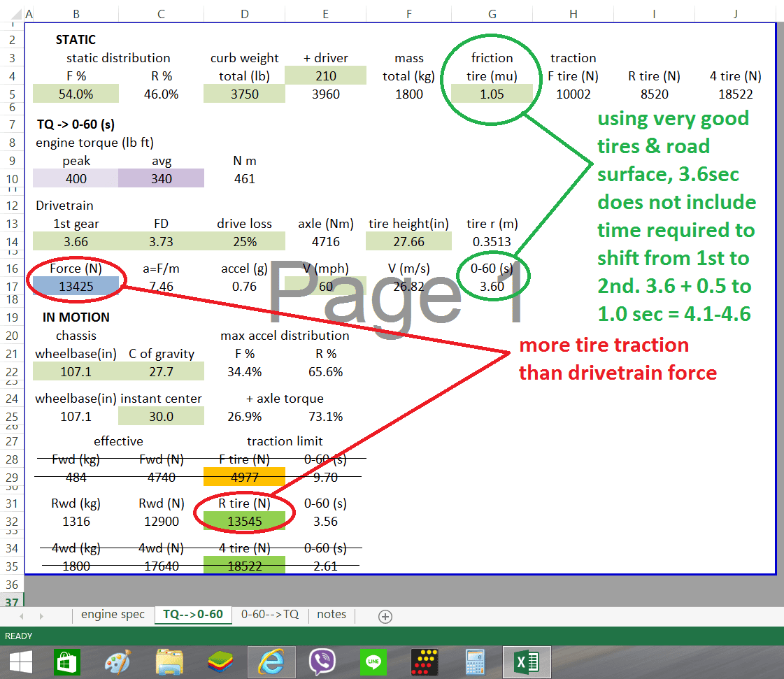Click axle torque value 4716
The height and width of the screenshot is (679, 784).
point(325,241)
